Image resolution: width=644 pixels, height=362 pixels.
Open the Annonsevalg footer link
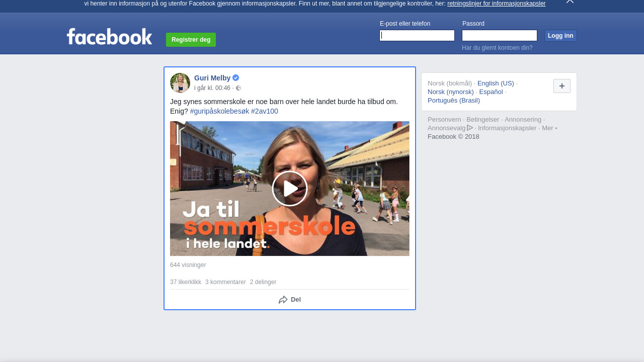pos(447,128)
